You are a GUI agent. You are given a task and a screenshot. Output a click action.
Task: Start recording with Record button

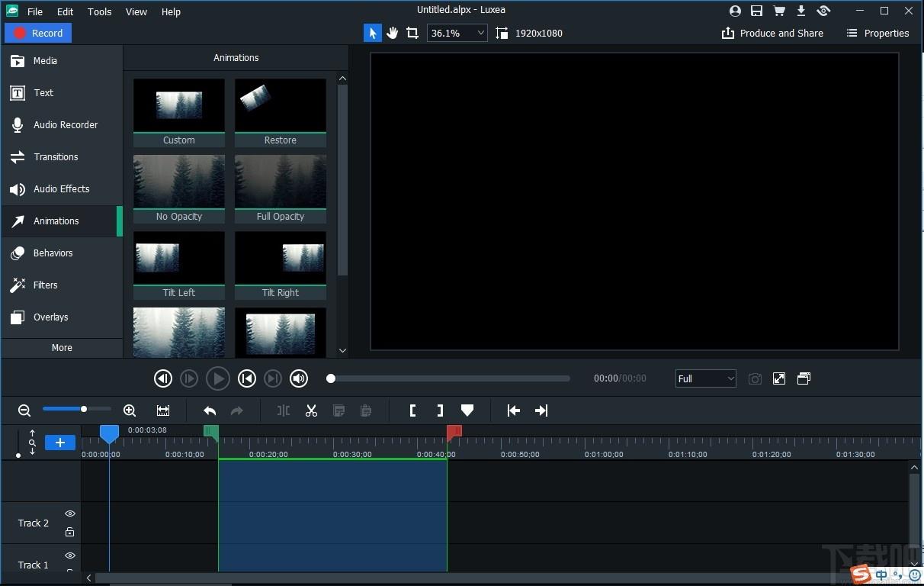pos(38,33)
